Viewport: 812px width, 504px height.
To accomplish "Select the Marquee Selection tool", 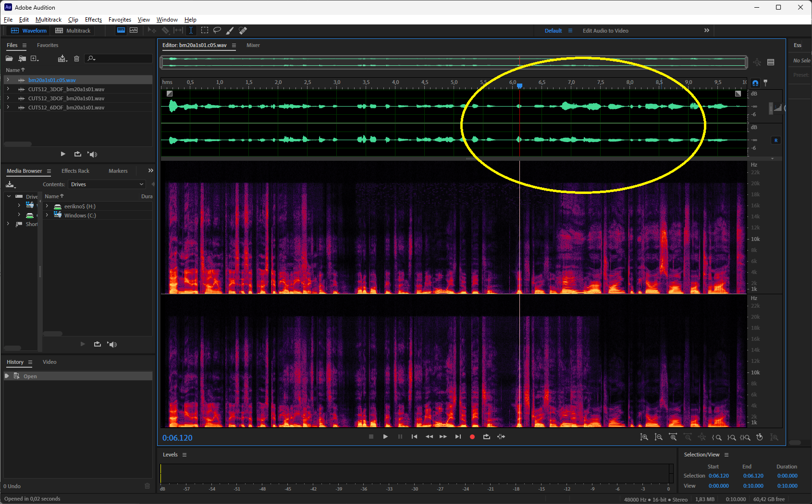I will coord(205,30).
